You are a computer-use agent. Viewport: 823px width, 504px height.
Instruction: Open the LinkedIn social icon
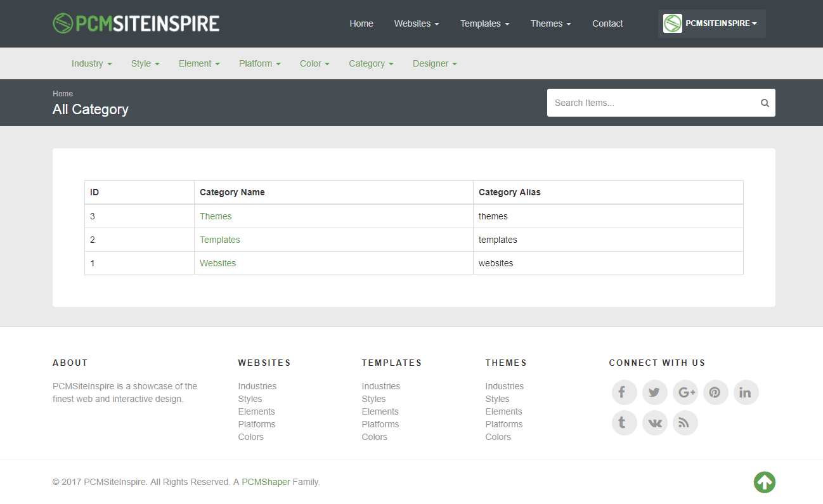(746, 392)
